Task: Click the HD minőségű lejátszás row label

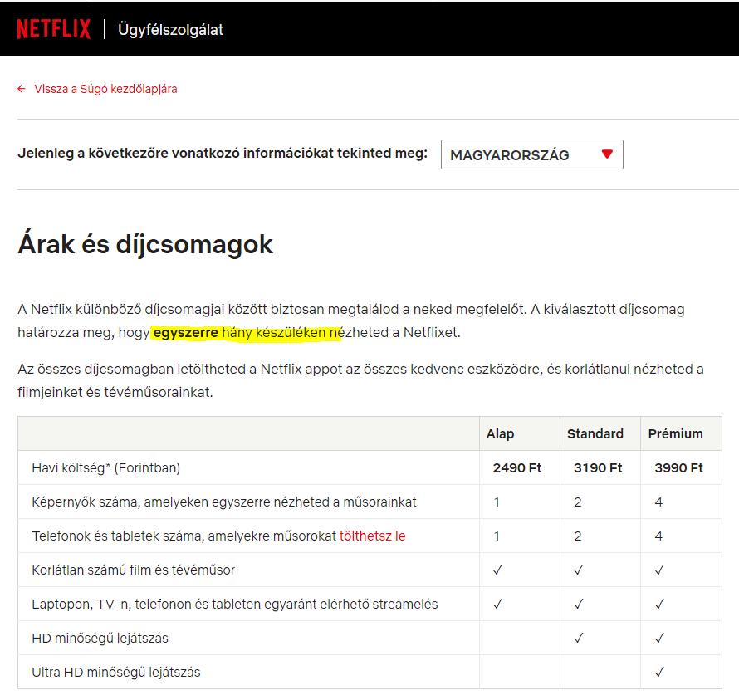Action: (x=100, y=638)
